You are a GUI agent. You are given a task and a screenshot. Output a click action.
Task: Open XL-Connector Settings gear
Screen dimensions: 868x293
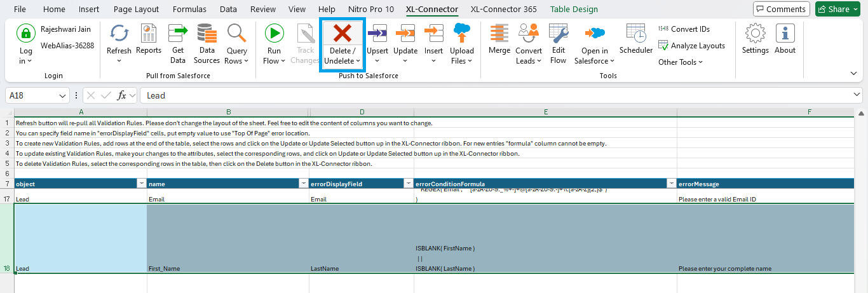755,34
